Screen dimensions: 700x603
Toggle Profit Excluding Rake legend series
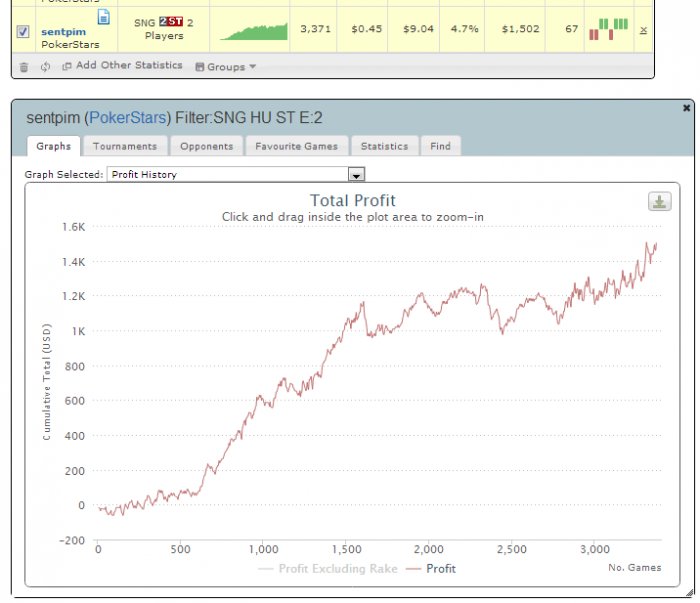coord(328,569)
